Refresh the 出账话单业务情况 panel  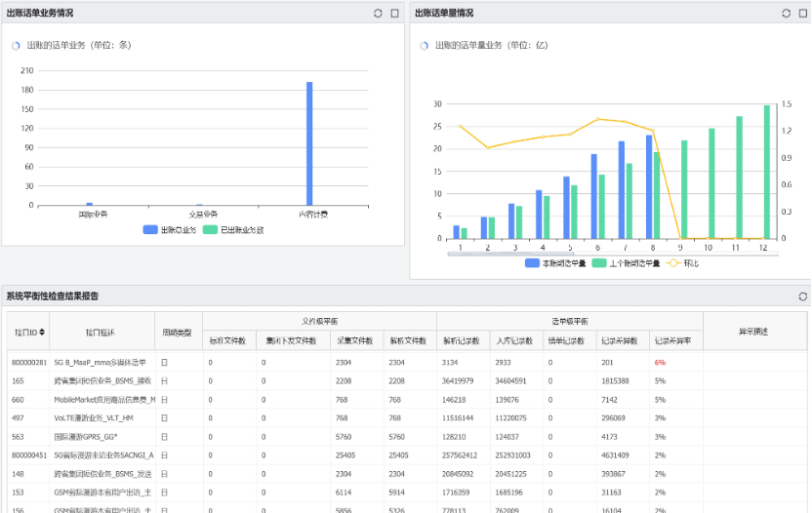point(378,14)
